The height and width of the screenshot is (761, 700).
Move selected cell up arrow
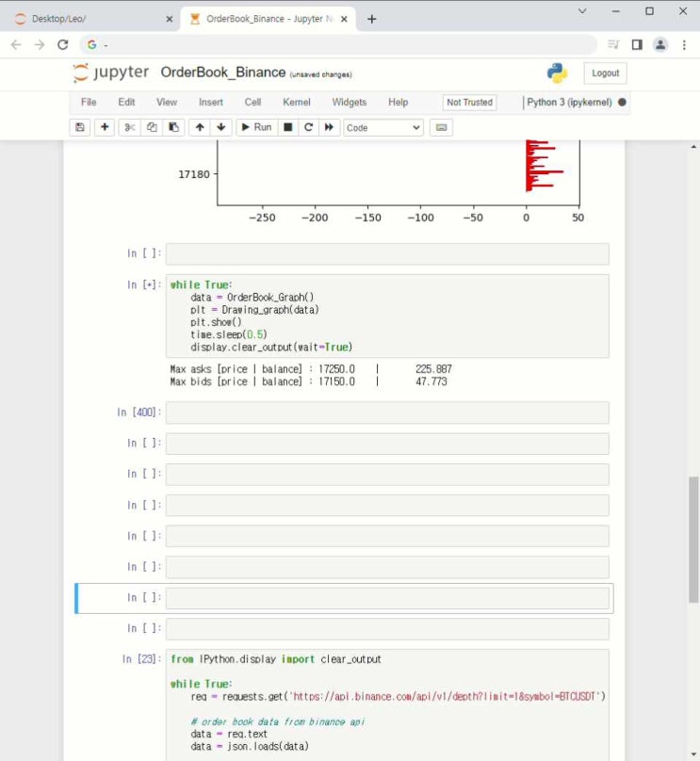click(x=200, y=127)
